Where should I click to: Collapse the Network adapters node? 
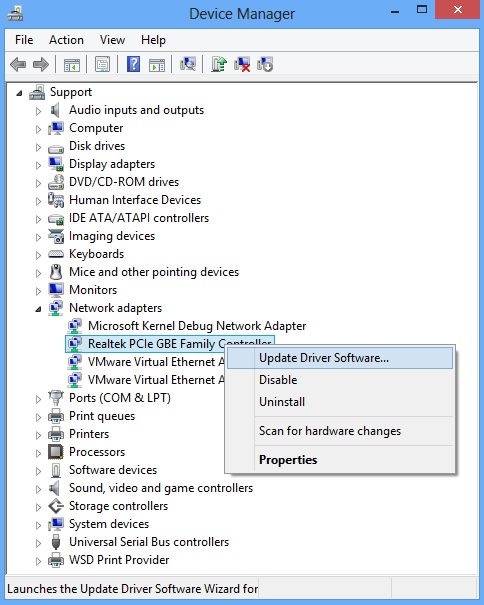pos(38,309)
